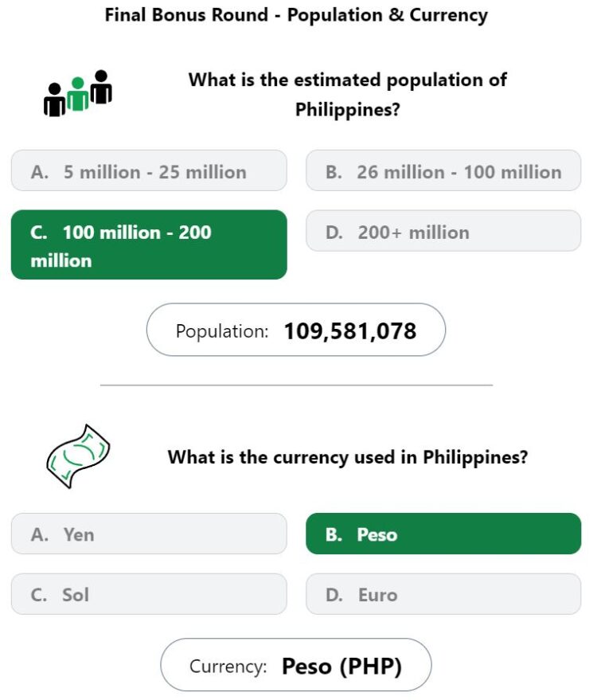This screenshot has width=597, height=700.
Task: Click the "Population:" label text
Action: [x=222, y=331]
